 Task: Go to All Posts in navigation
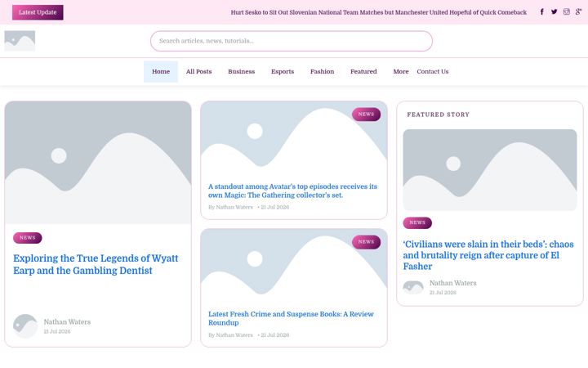pyautogui.click(x=198, y=71)
